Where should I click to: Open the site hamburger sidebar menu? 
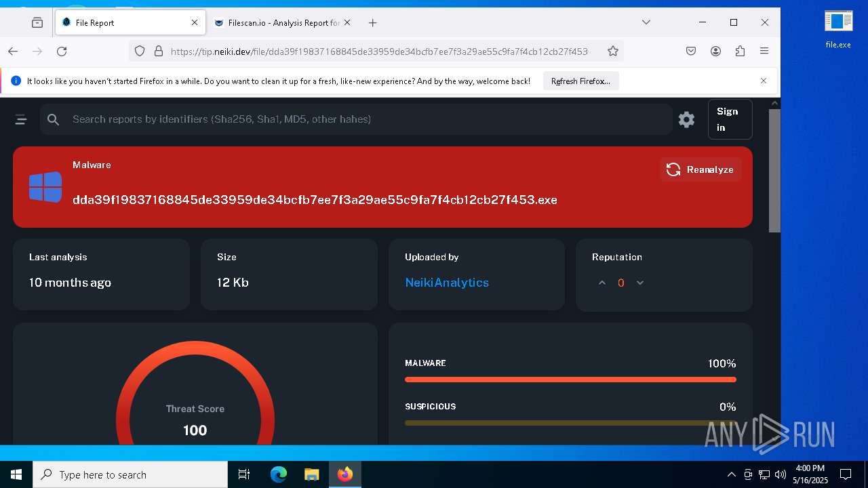[x=21, y=120]
